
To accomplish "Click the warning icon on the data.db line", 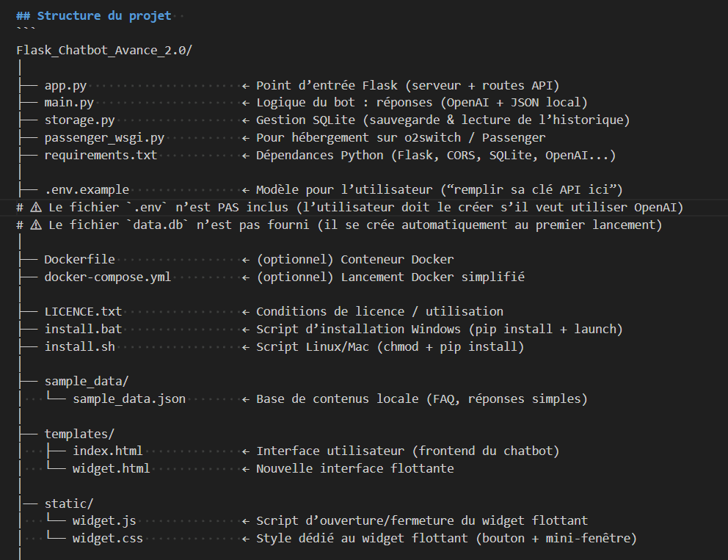I will pyautogui.click(x=36, y=225).
